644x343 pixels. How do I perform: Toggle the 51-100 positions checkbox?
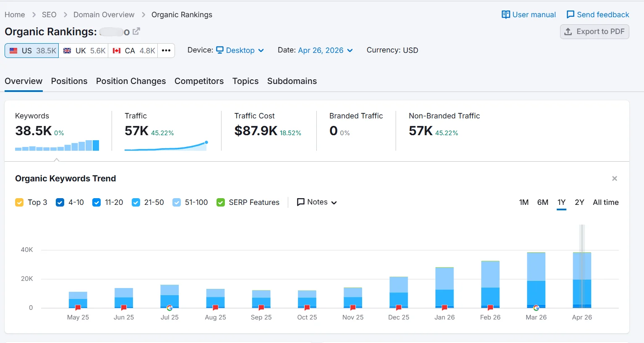[177, 202]
